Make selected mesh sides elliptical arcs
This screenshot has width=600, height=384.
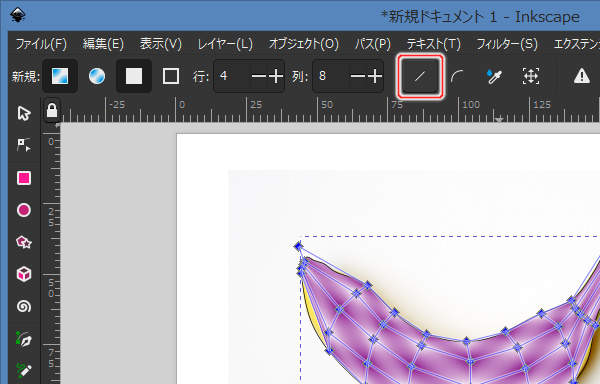[457, 76]
